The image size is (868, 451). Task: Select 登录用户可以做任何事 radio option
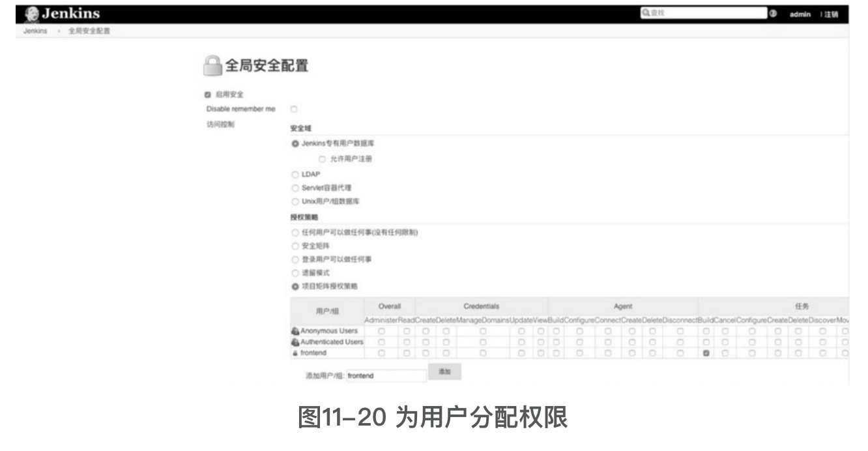pos(295,259)
